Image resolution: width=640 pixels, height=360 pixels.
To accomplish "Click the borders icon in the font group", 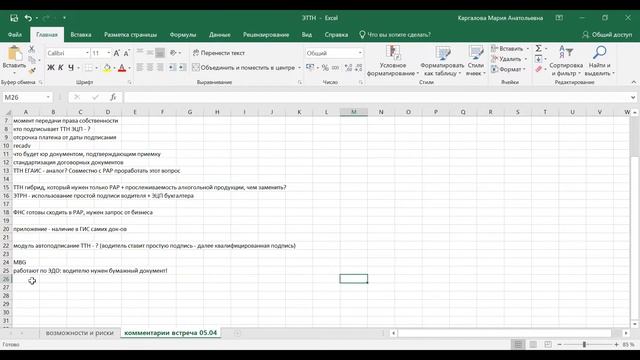I will (x=88, y=68).
